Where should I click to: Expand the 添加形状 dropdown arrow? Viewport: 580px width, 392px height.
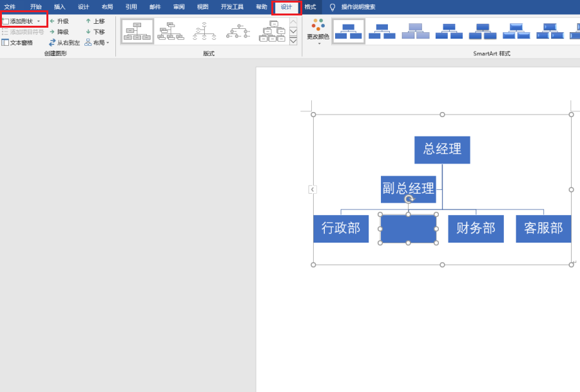[x=39, y=21]
